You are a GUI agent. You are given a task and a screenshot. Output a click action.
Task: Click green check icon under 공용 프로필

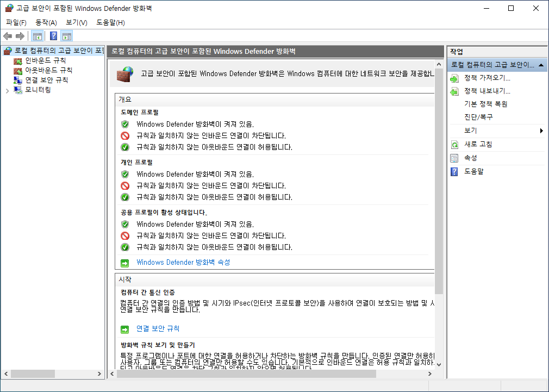coord(125,247)
